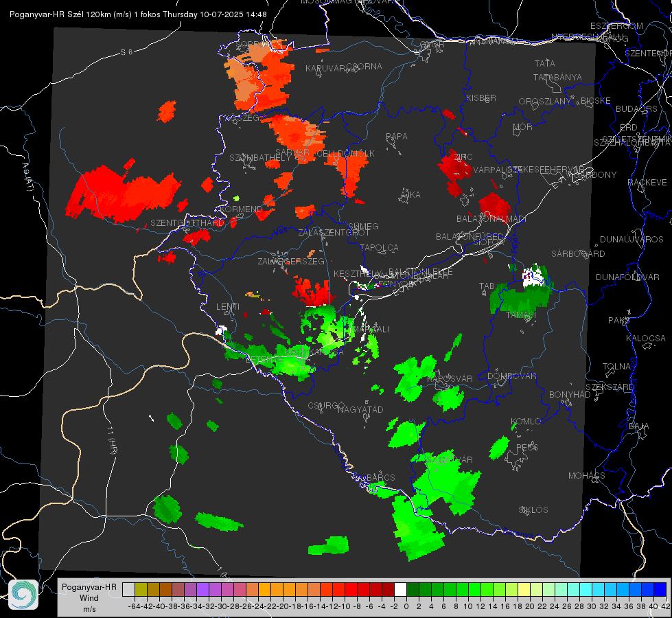Select the purple swatch between -34 and -32
Image resolution: width=672 pixels, height=618 pixels.
(202, 589)
